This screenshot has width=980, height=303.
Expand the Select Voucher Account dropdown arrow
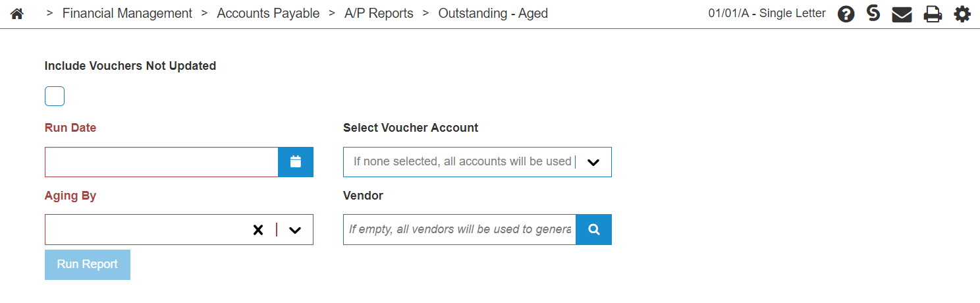[x=593, y=163]
